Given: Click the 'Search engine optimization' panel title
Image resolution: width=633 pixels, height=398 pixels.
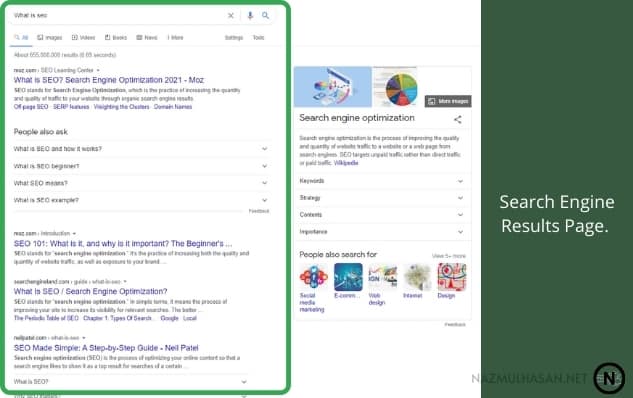Looking at the screenshot, I should 357,118.
